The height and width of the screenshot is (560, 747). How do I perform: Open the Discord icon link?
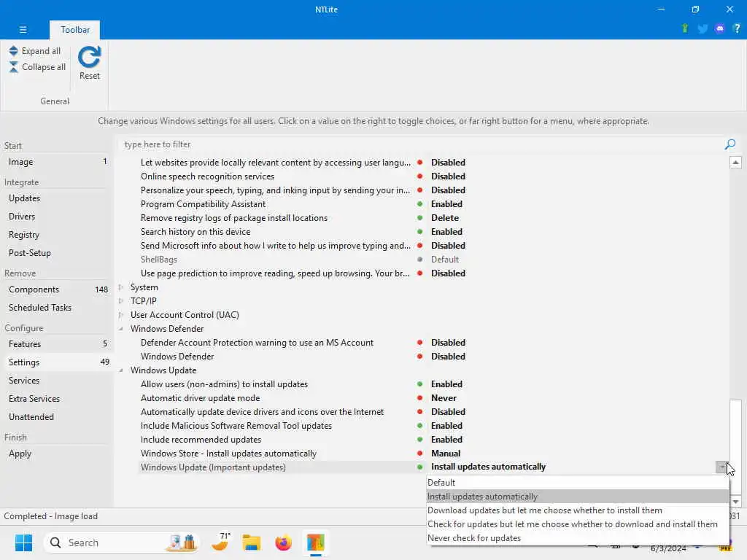[720, 28]
